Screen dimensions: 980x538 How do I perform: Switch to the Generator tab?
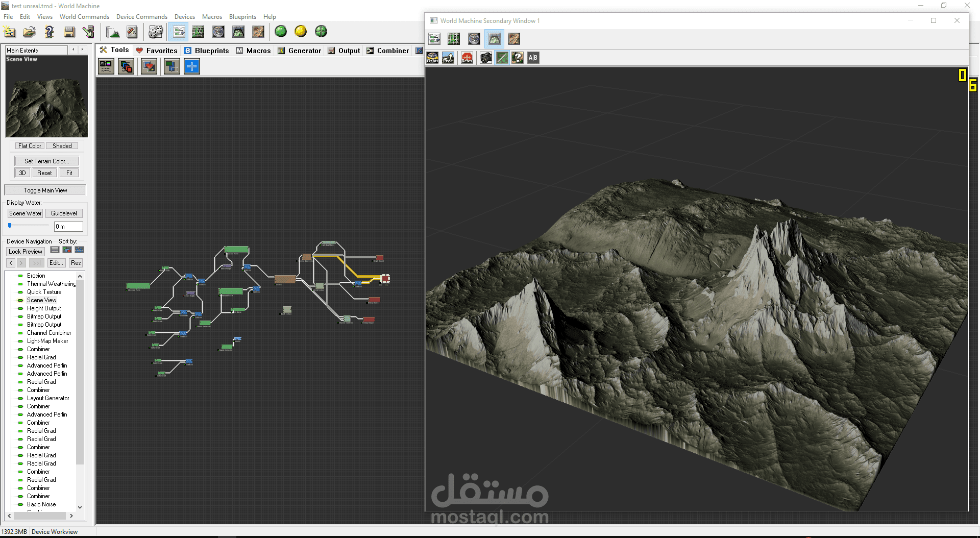coord(299,51)
